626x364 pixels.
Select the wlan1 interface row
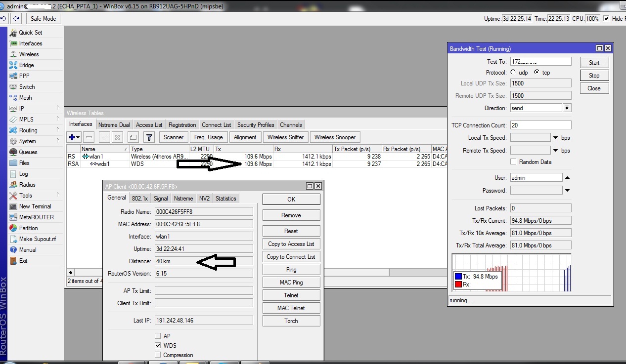[257, 157]
